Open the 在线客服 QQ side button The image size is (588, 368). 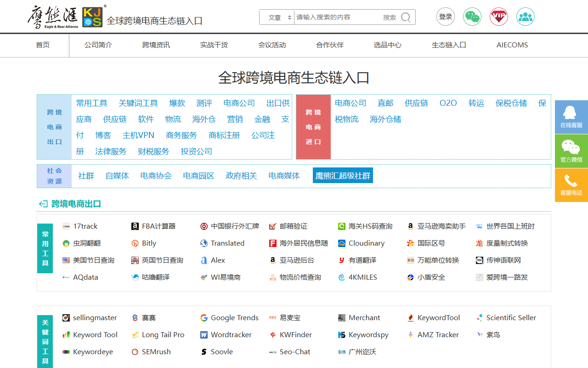(x=571, y=117)
